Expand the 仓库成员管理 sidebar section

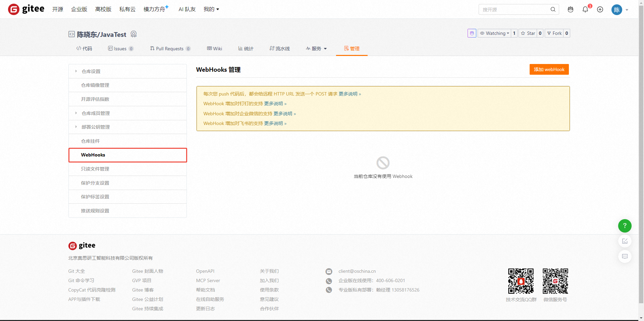tap(96, 113)
